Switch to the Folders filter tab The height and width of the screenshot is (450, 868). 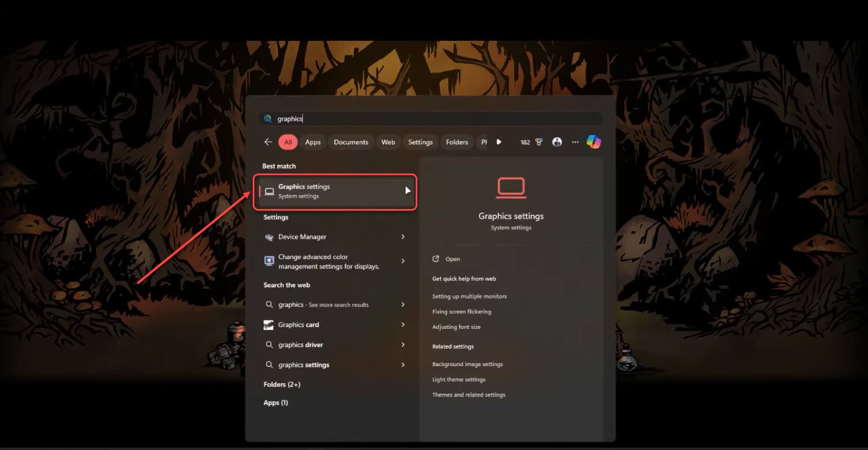457,142
